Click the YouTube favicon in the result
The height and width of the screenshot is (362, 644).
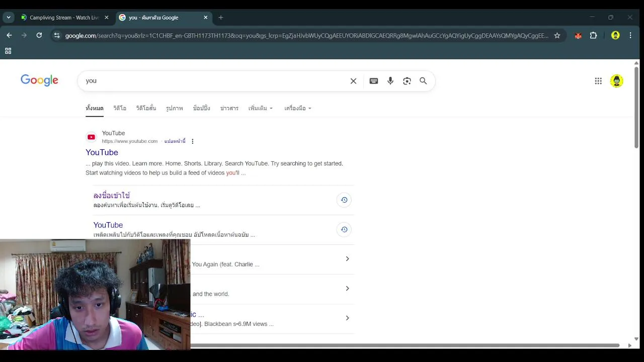[x=91, y=137]
